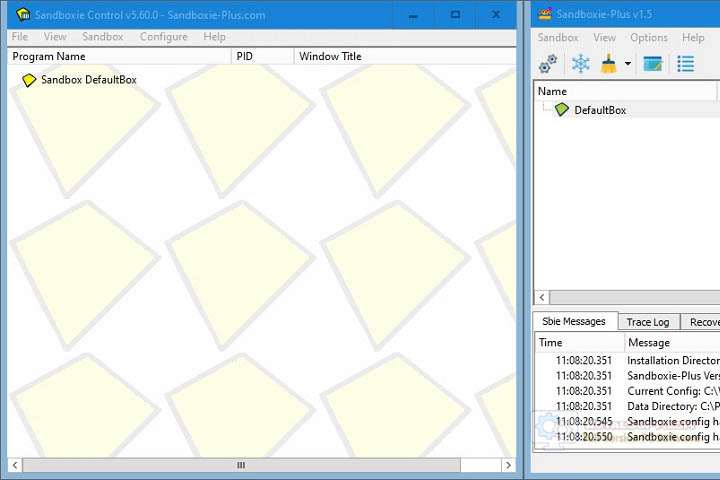
Task: Click the Message column header
Action: [x=672, y=343]
